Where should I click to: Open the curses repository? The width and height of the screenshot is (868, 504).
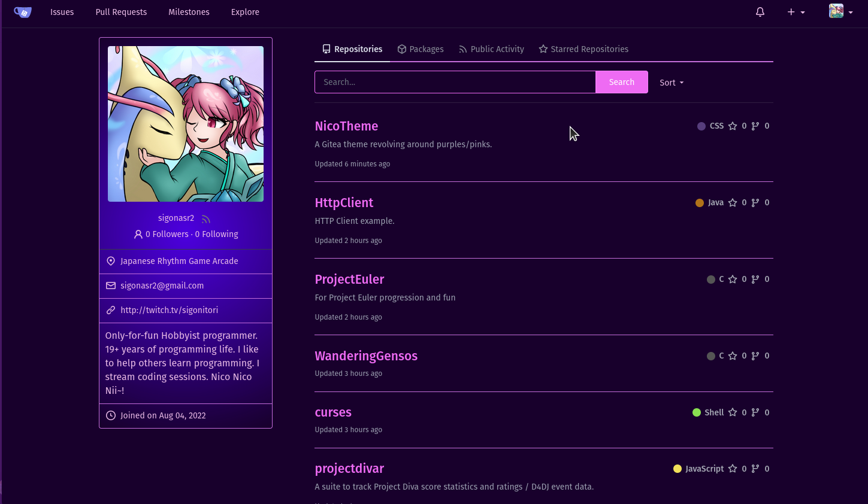click(x=333, y=412)
